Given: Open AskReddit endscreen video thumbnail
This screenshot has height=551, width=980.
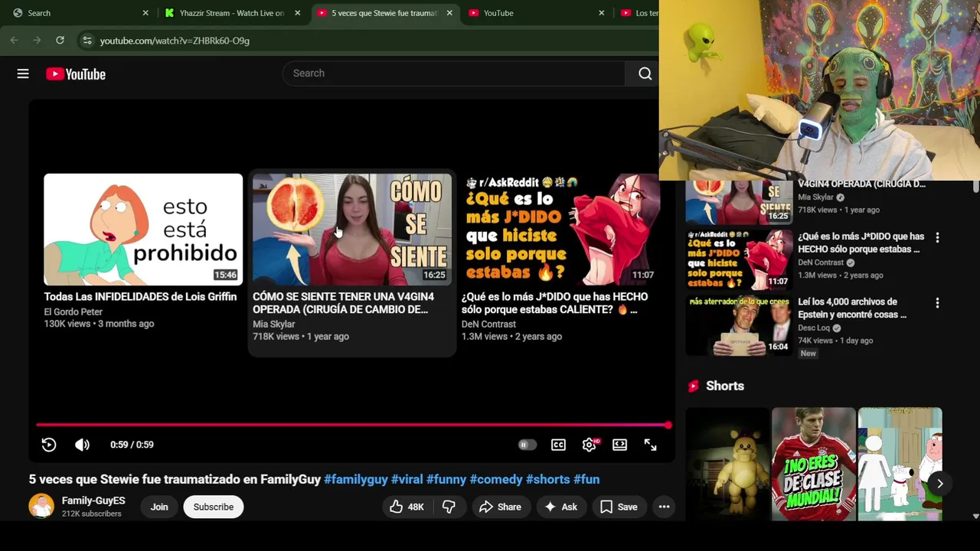Looking at the screenshot, I should 560,230.
